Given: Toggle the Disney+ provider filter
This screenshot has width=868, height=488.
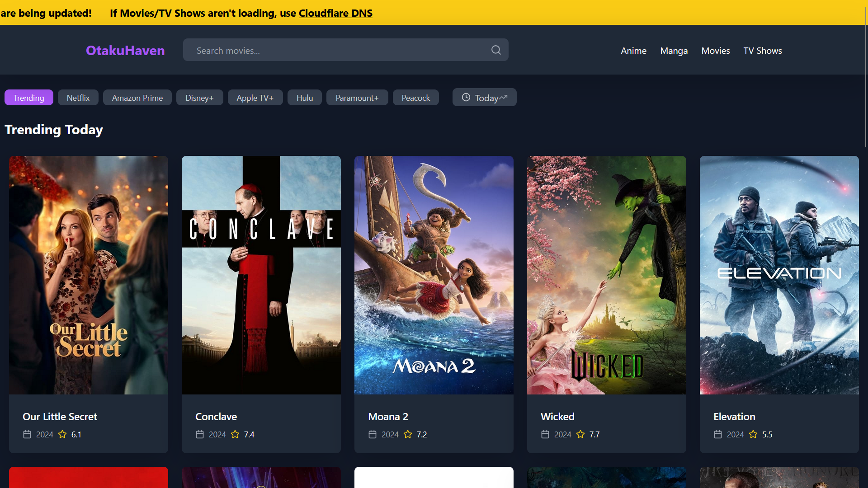Looking at the screenshot, I should 199,98.
